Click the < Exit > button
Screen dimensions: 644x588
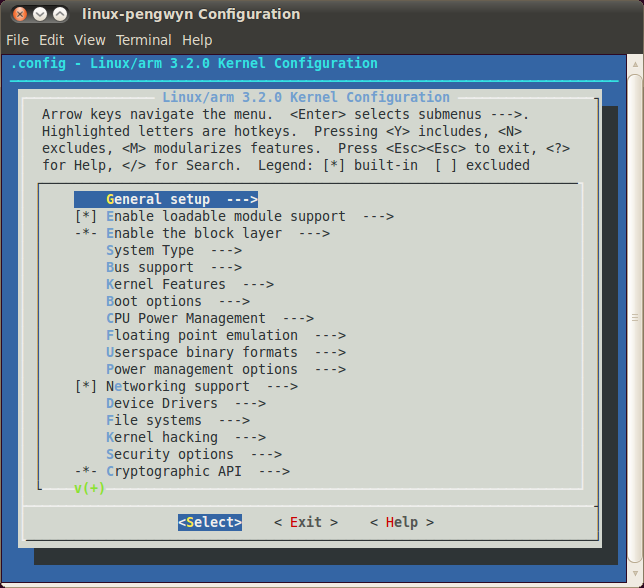click(x=306, y=522)
